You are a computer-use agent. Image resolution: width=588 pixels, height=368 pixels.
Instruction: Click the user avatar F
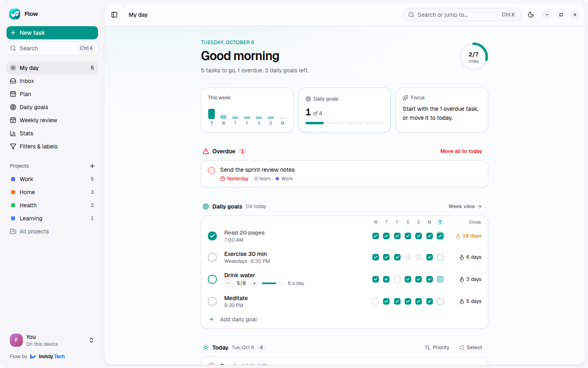tap(16, 340)
